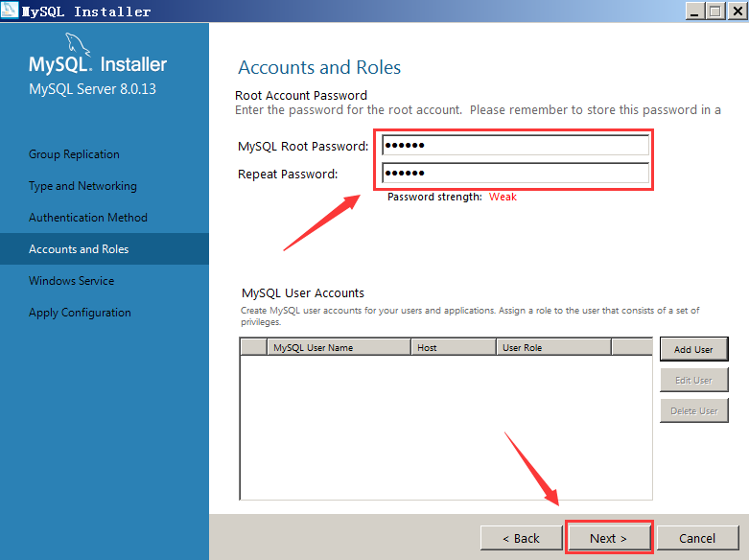
Task: Click 'MySQL Server 8.0.13' version text
Action: [92, 89]
